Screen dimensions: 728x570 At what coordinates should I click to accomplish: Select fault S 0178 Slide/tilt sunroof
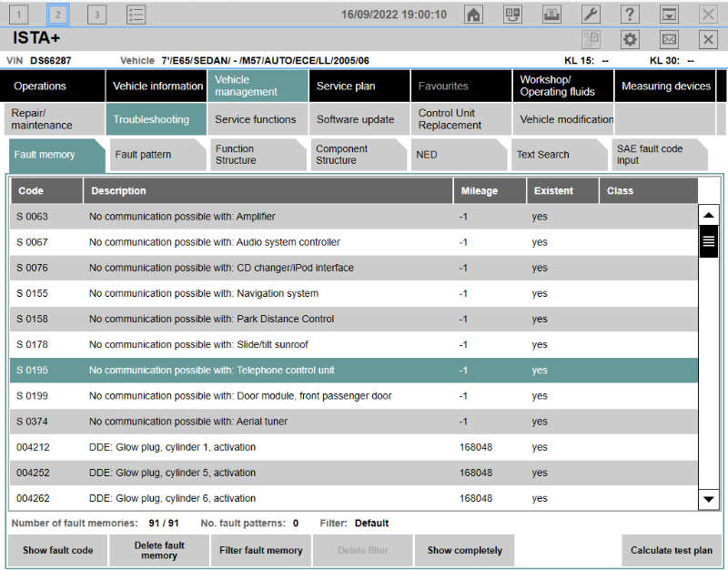click(x=354, y=344)
